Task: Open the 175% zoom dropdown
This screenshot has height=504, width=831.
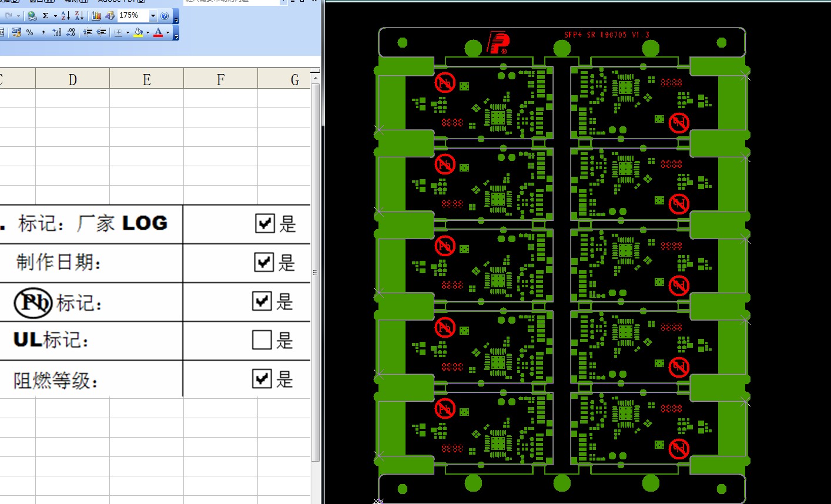Action: tap(153, 16)
